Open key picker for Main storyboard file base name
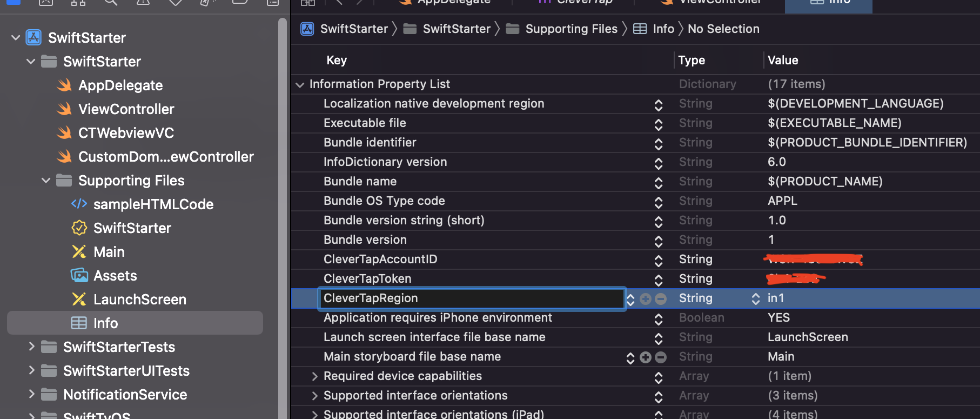 (x=630, y=357)
